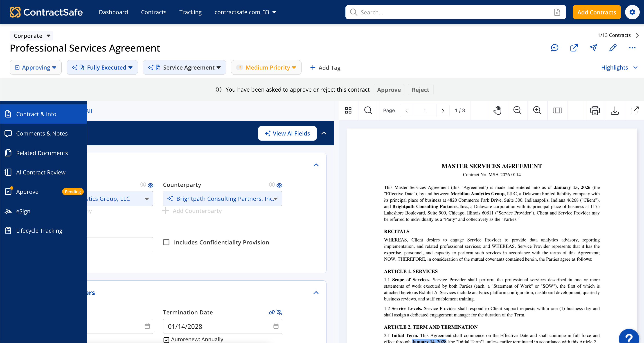The image size is (644, 343).
Task: Click the Add Contracts button
Action: coord(597,12)
